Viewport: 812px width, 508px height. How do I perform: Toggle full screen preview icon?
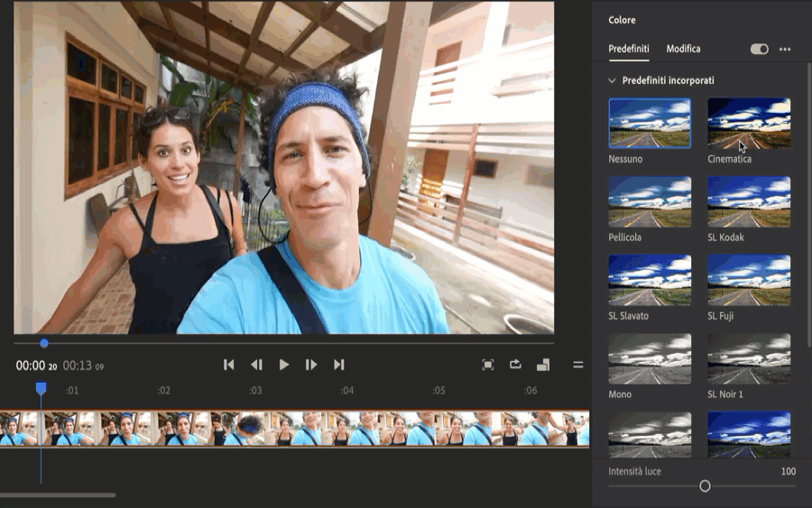click(488, 365)
